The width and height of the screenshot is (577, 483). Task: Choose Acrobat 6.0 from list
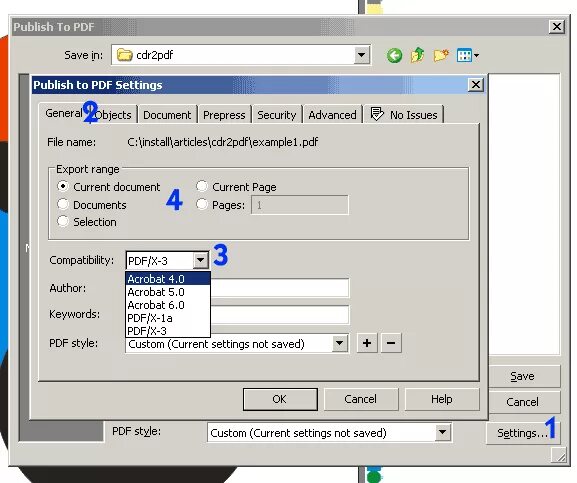click(168, 305)
